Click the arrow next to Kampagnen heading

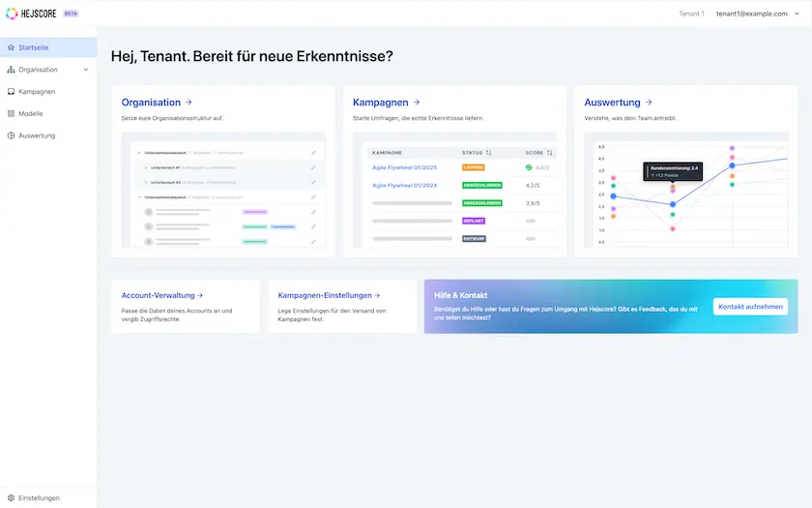click(417, 103)
